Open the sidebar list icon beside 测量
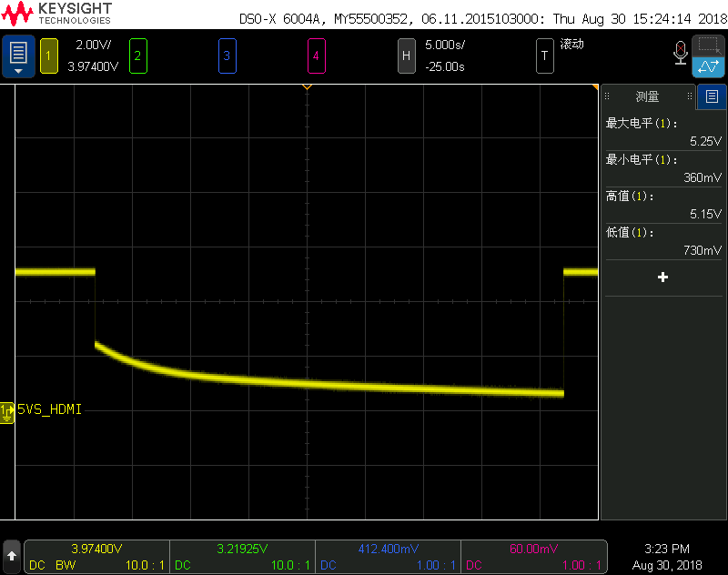 click(x=712, y=96)
